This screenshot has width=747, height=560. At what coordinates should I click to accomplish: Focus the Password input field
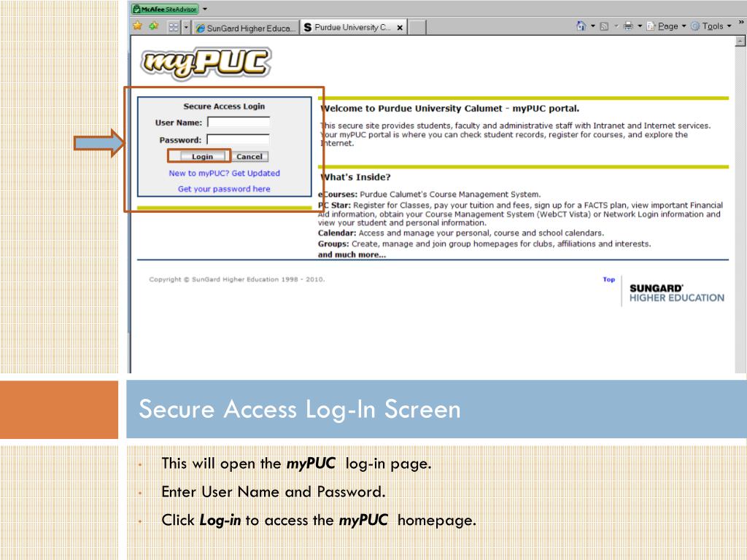point(239,139)
